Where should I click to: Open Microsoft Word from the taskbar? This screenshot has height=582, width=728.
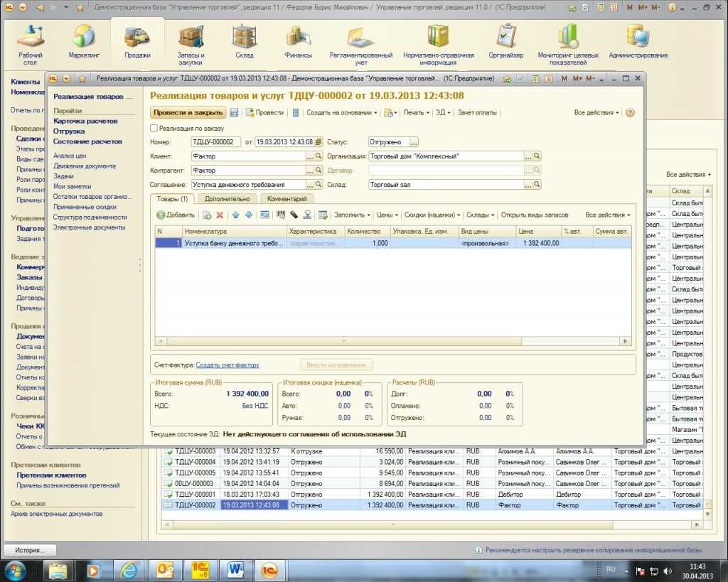coord(235,569)
